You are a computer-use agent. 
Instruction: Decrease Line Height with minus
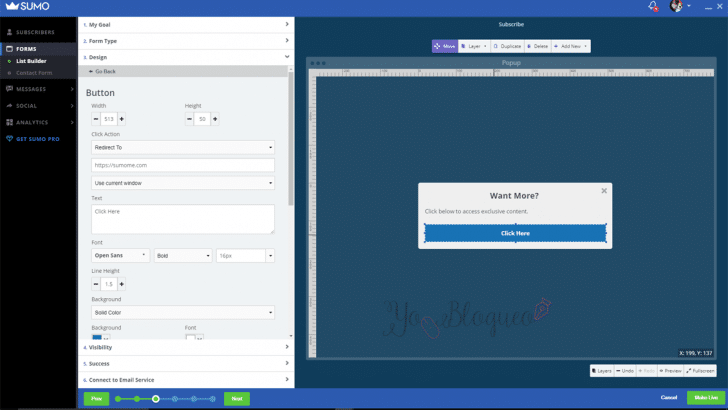96,284
